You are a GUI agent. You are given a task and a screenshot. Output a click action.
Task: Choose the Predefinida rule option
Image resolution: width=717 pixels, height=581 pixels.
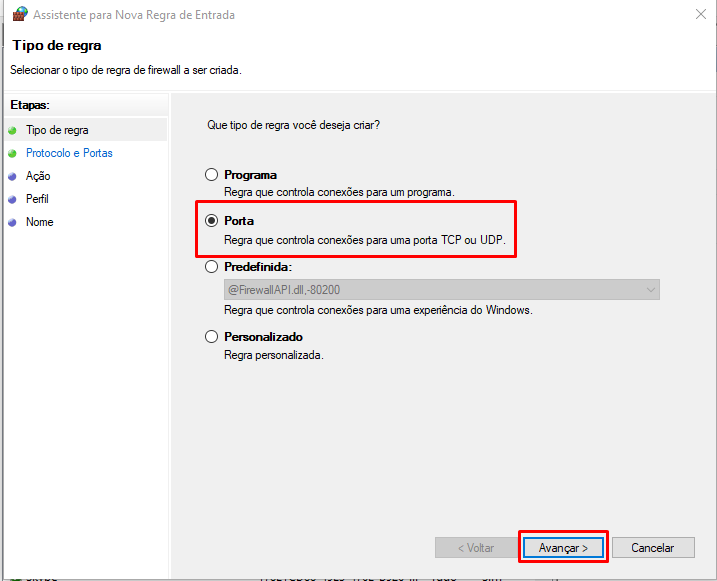pyautogui.click(x=211, y=267)
